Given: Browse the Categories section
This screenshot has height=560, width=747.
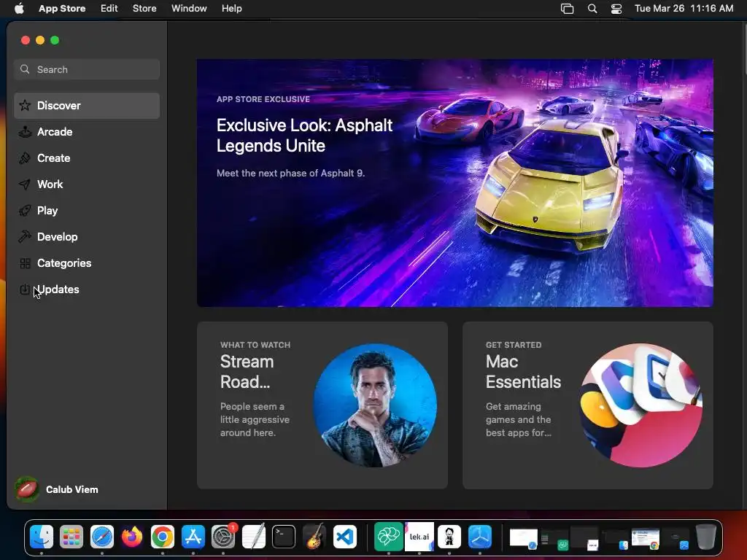Looking at the screenshot, I should [x=87, y=262].
